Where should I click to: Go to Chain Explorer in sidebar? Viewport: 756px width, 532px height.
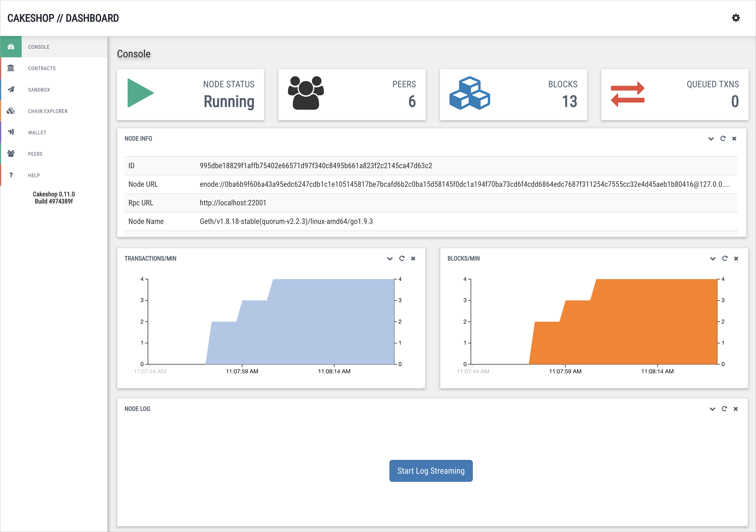coord(48,111)
